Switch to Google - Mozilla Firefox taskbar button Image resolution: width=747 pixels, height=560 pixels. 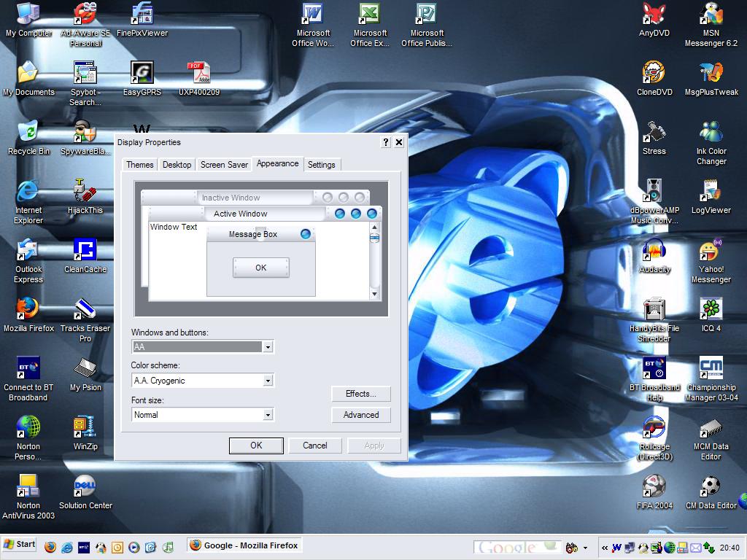coord(244,545)
